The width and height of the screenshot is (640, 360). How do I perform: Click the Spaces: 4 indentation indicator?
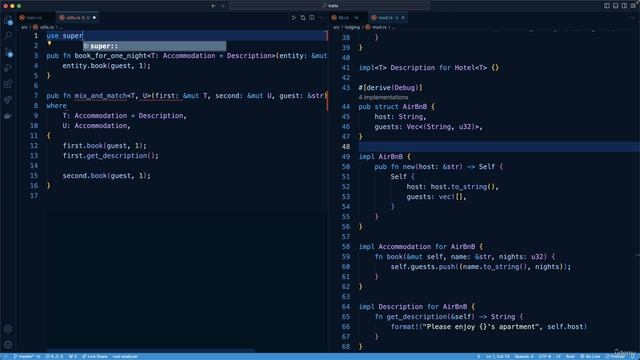(x=524, y=356)
